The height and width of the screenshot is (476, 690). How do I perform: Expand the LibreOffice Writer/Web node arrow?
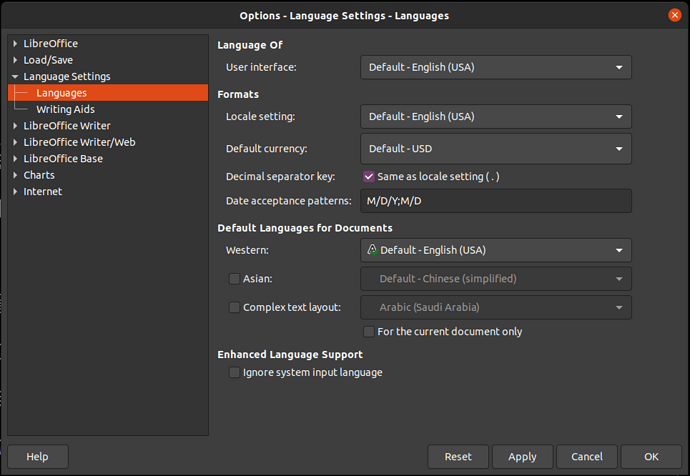tap(15, 142)
